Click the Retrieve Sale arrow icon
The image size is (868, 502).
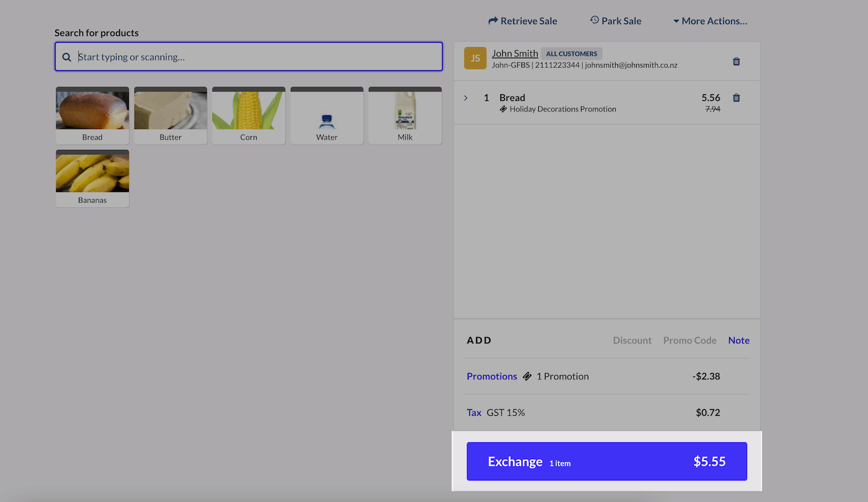[x=493, y=20]
